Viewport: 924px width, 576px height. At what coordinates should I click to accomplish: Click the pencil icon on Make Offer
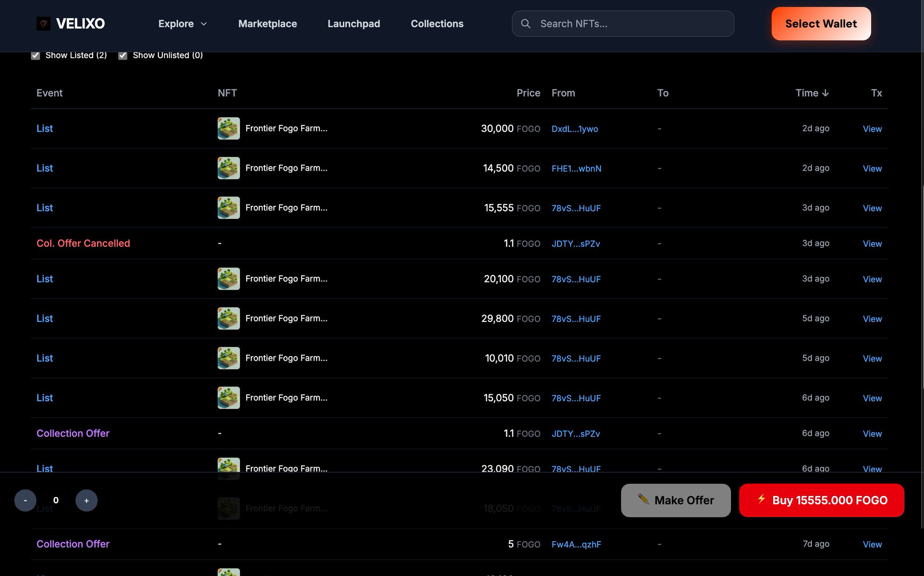[x=643, y=499]
